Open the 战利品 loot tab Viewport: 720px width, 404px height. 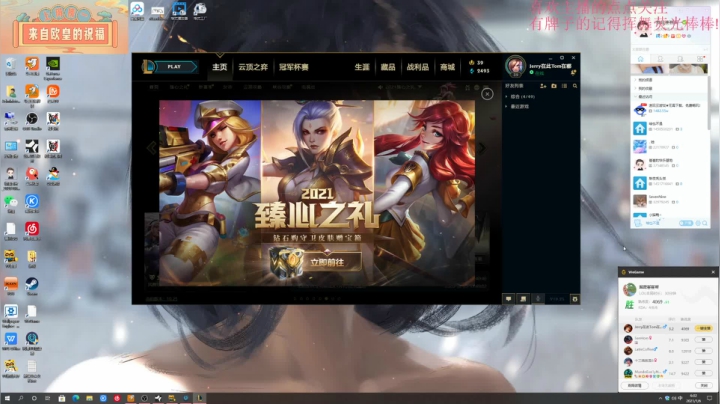point(417,67)
